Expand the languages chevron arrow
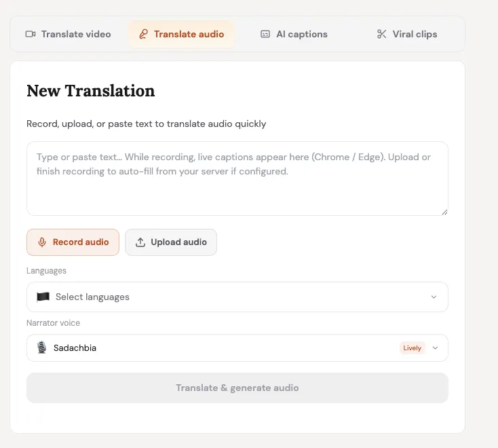 [434, 297]
